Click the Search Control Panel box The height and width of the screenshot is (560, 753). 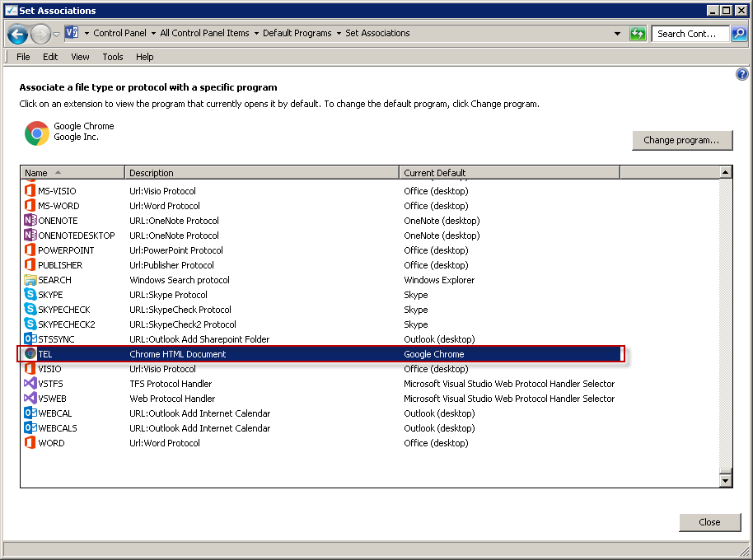pos(690,34)
